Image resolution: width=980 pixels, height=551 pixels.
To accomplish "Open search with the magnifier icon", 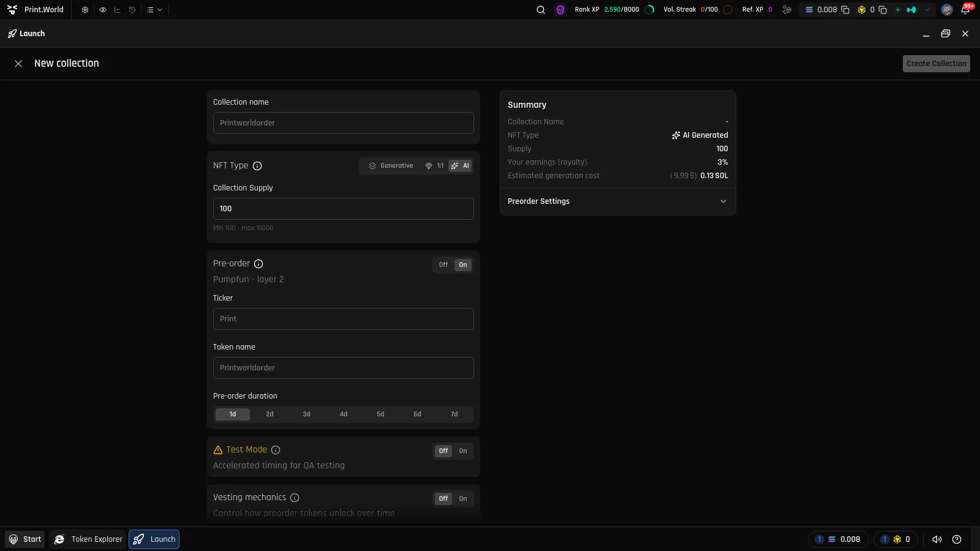I will click(x=541, y=10).
